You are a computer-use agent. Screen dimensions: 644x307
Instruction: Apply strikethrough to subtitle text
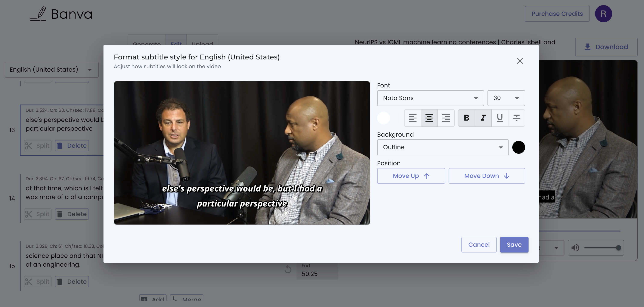pyautogui.click(x=516, y=118)
